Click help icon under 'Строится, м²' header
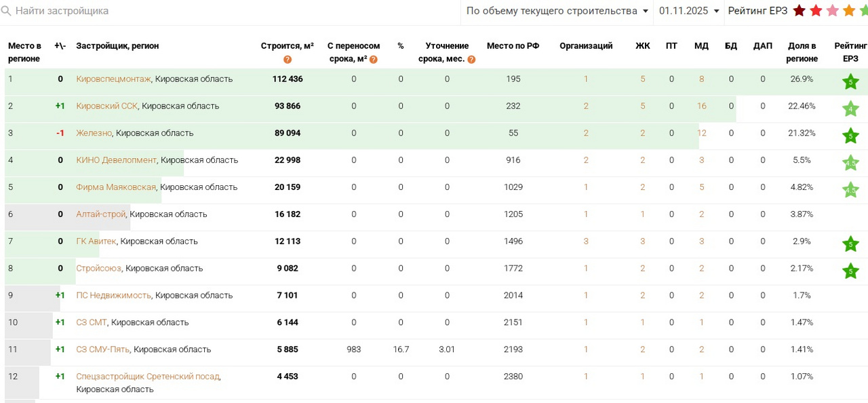868x403 pixels. click(x=288, y=60)
